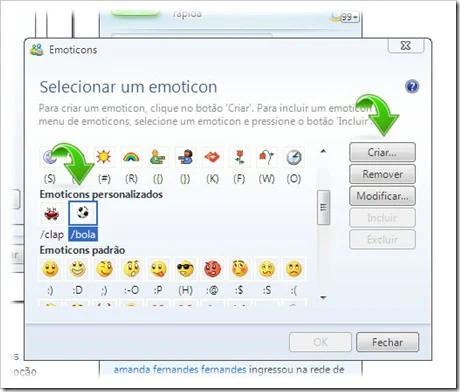The width and height of the screenshot is (460, 392).
Task: Pick the angry red :@ smiley
Action: (212, 269)
